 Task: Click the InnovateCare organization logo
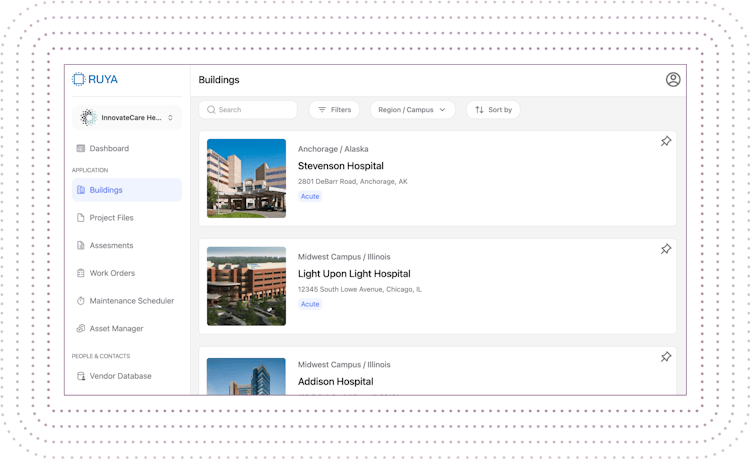pyautogui.click(x=88, y=118)
